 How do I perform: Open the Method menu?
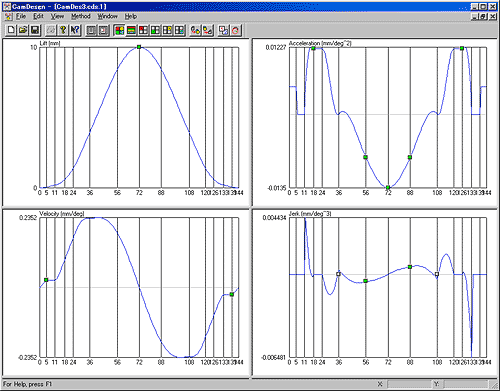click(x=81, y=16)
